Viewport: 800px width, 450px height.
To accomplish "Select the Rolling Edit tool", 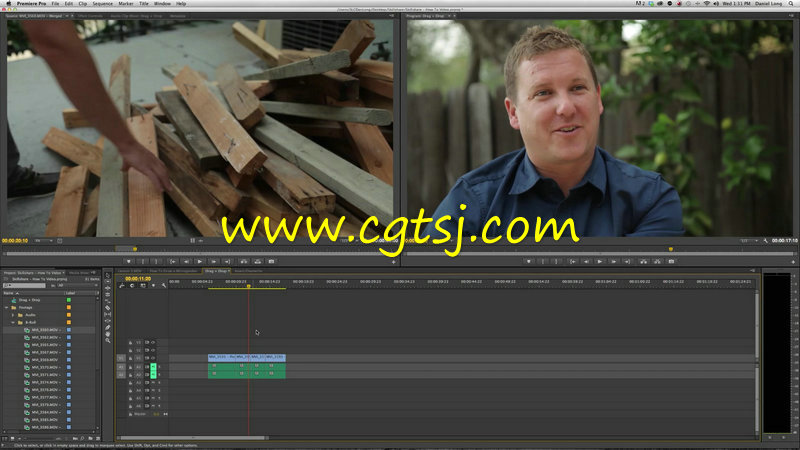I will coord(108,294).
